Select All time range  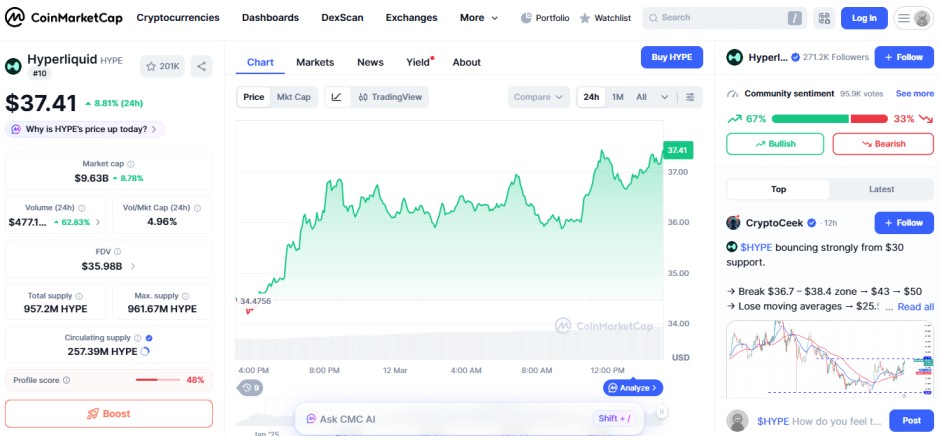tap(641, 97)
